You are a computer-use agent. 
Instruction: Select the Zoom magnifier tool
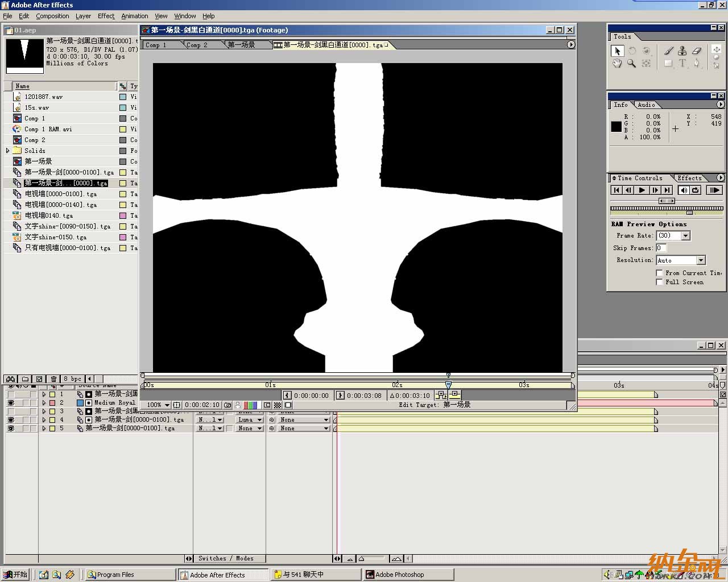[631, 64]
